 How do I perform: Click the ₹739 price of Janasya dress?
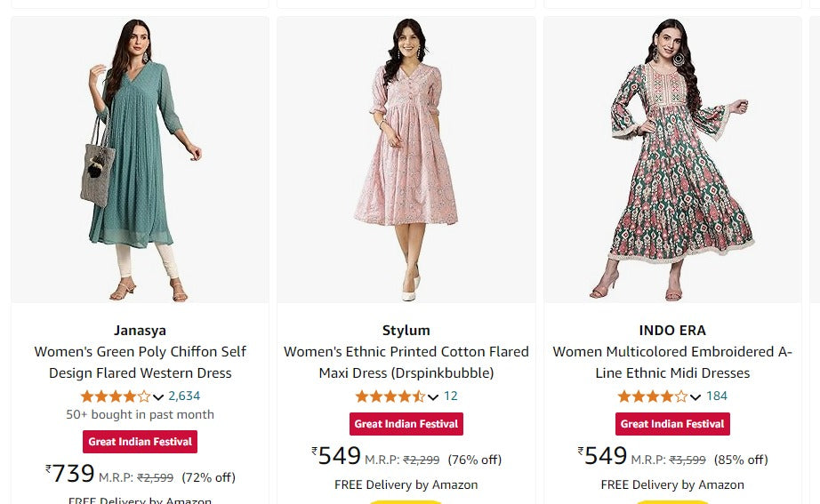70,474
